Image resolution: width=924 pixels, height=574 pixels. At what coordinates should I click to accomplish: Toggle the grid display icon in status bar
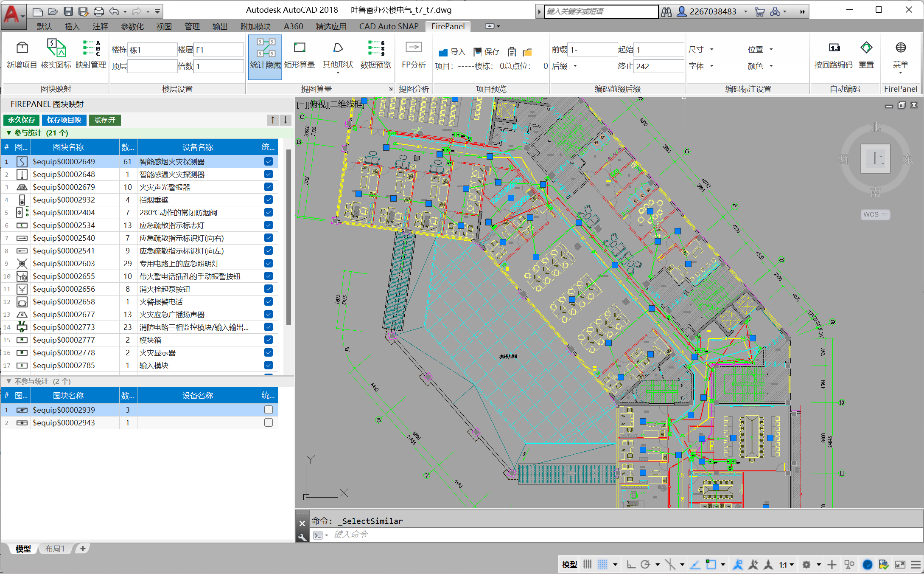coord(588,564)
